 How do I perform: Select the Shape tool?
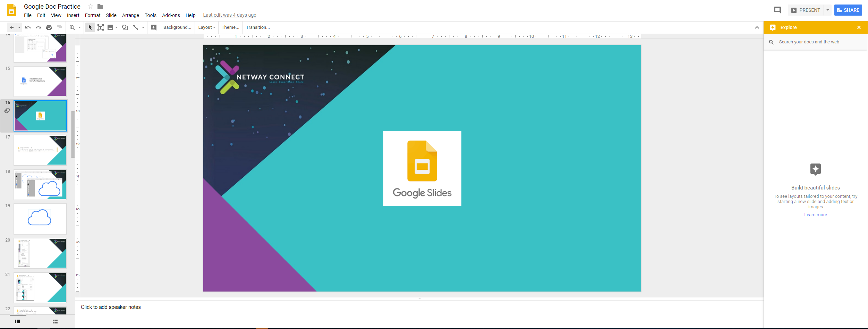tap(125, 27)
